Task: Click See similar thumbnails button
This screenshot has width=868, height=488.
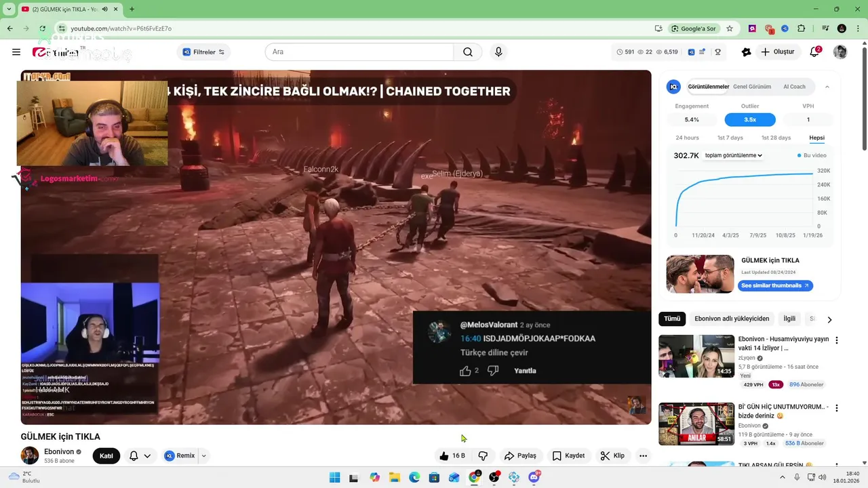Action: 775,286
